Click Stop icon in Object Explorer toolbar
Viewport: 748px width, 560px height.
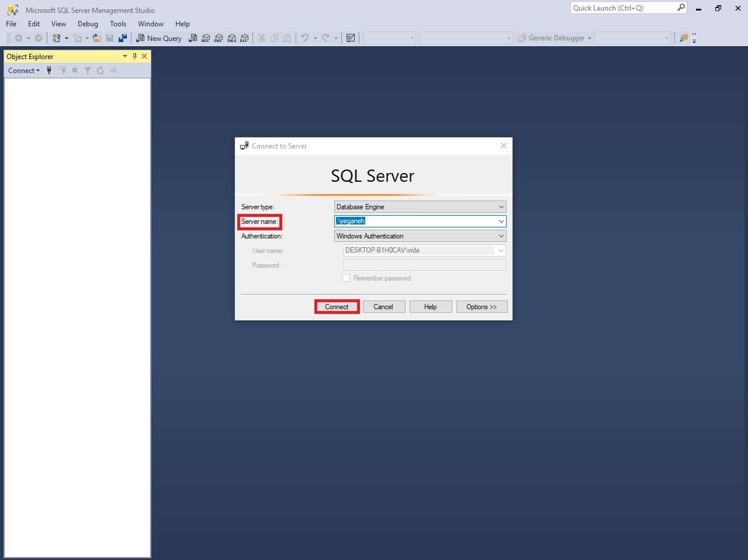click(x=75, y=70)
